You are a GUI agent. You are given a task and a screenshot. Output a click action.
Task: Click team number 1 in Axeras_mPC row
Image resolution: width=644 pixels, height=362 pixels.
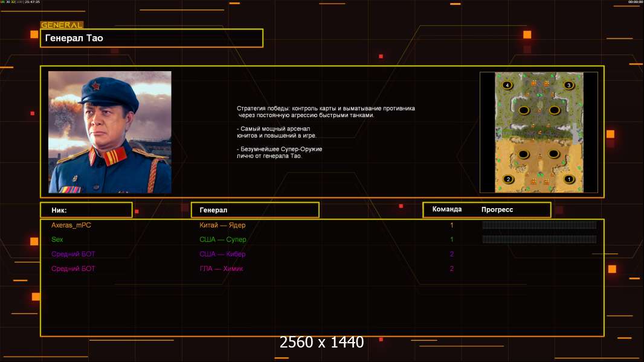(452, 225)
